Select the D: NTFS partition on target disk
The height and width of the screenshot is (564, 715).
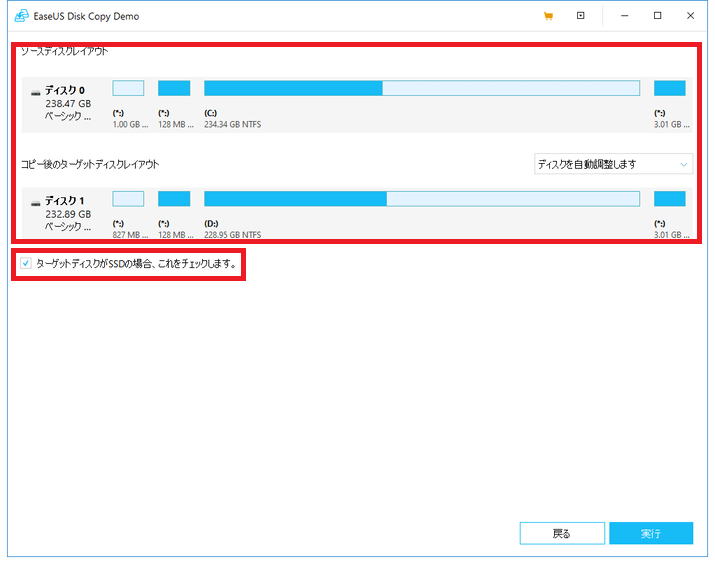point(421,198)
